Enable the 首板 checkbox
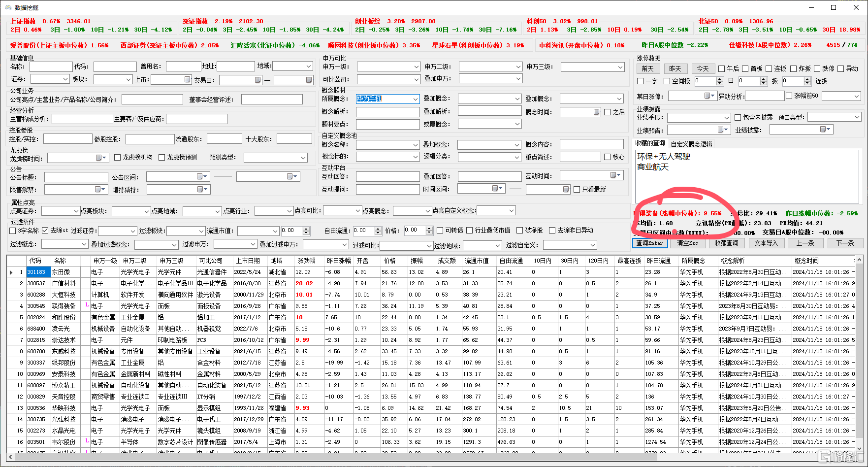The image size is (868, 467). click(x=745, y=69)
